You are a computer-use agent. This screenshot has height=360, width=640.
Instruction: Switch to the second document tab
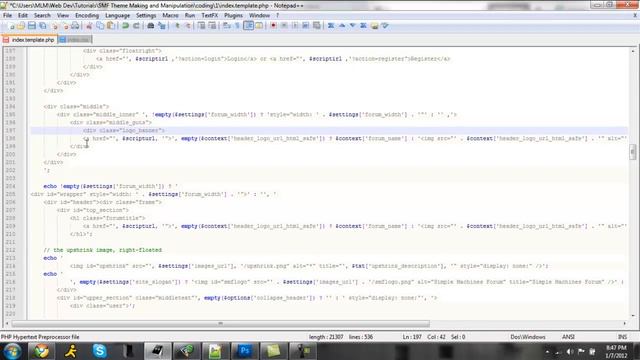[x=75, y=40]
